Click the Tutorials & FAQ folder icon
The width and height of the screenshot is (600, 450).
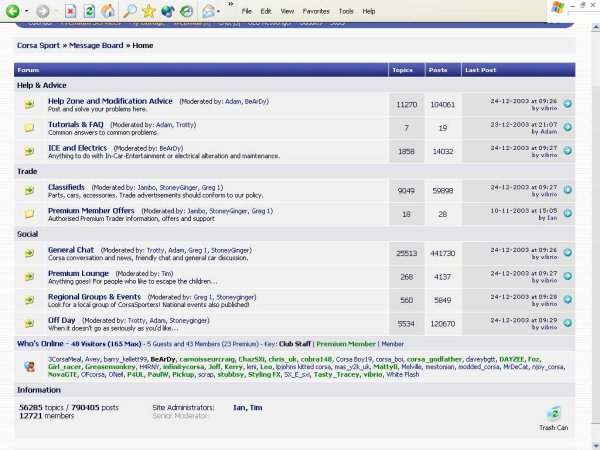(x=29, y=127)
